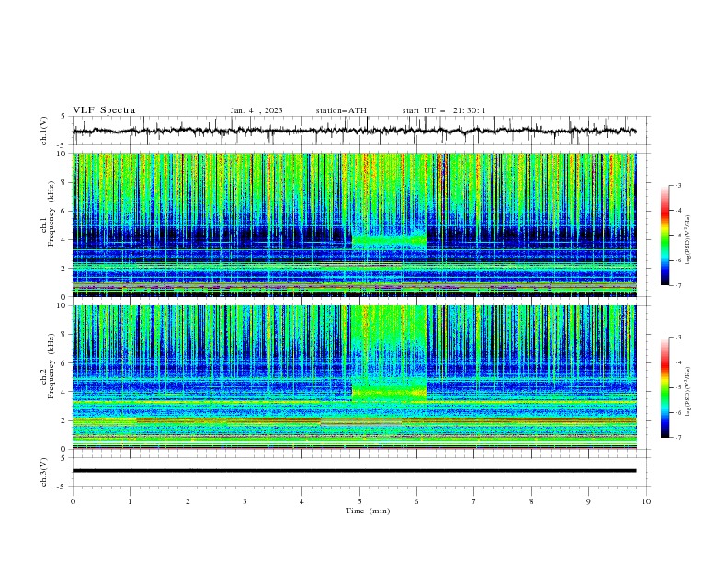Click the "station=ATH" header label
728x563 pixels.
click(341, 110)
